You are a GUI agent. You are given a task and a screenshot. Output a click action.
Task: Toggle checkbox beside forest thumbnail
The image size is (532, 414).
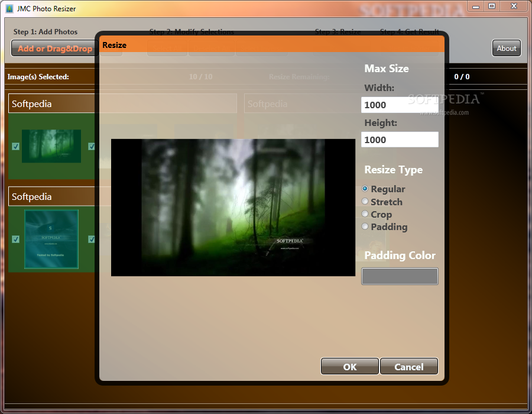(15, 146)
